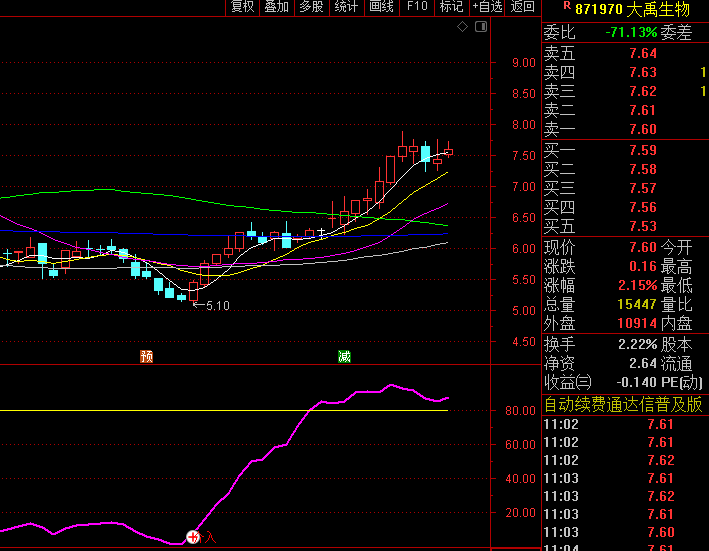Click the 9.00 price axis label

tap(524, 63)
